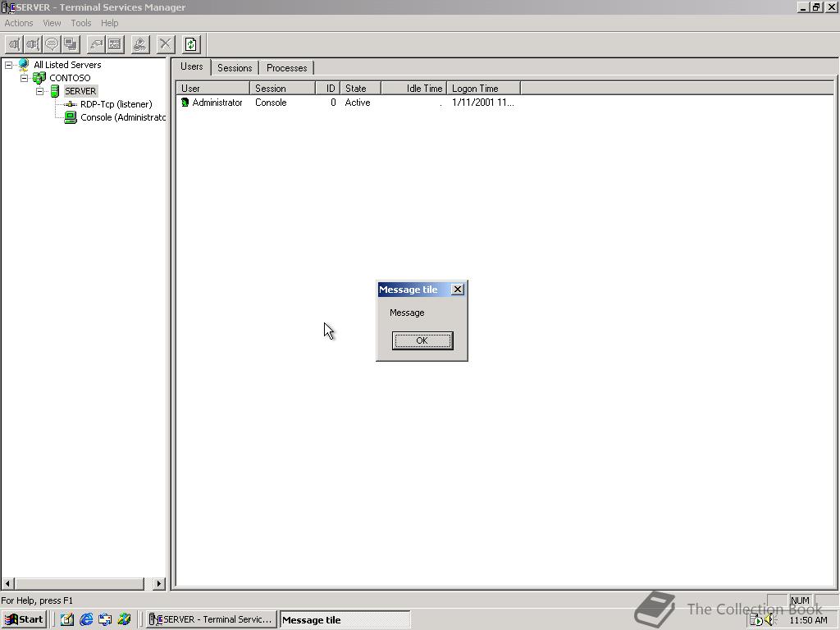The width and height of the screenshot is (840, 630).
Task: Click the green server icon next to SERVER
Action: [55, 91]
